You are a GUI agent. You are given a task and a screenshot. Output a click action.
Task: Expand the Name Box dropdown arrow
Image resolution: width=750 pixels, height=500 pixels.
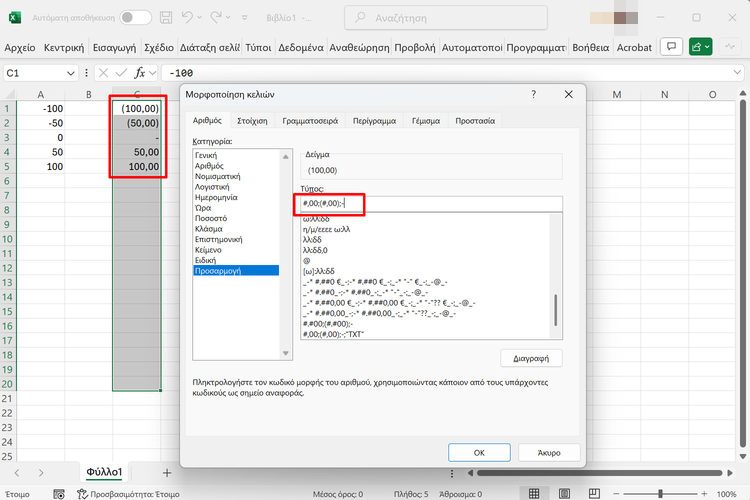coord(70,73)
